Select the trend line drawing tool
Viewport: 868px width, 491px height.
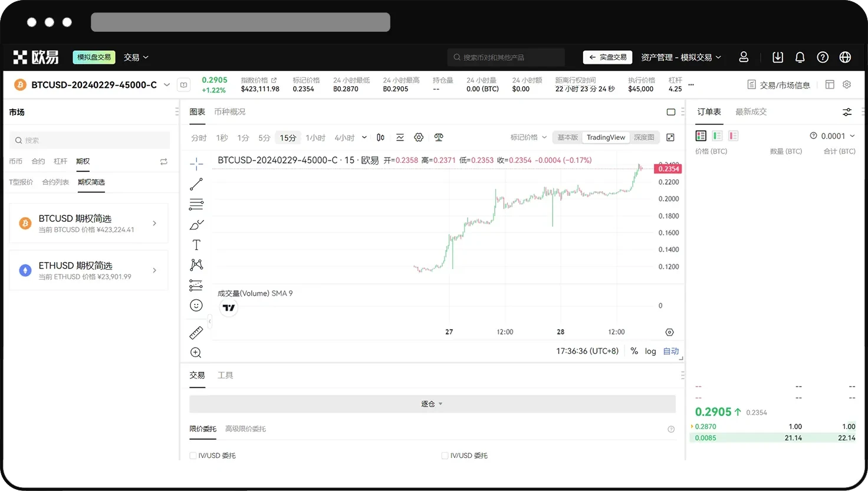(x=196, y=184)
